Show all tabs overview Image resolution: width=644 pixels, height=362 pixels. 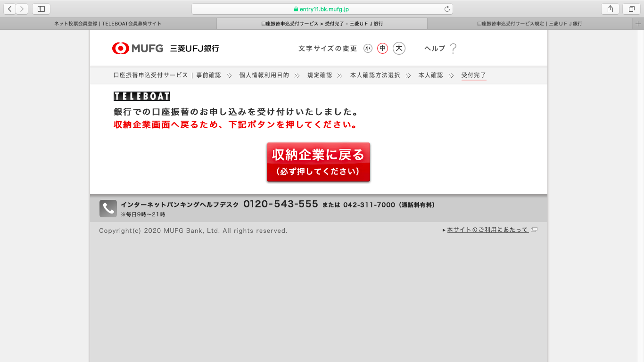631,9
